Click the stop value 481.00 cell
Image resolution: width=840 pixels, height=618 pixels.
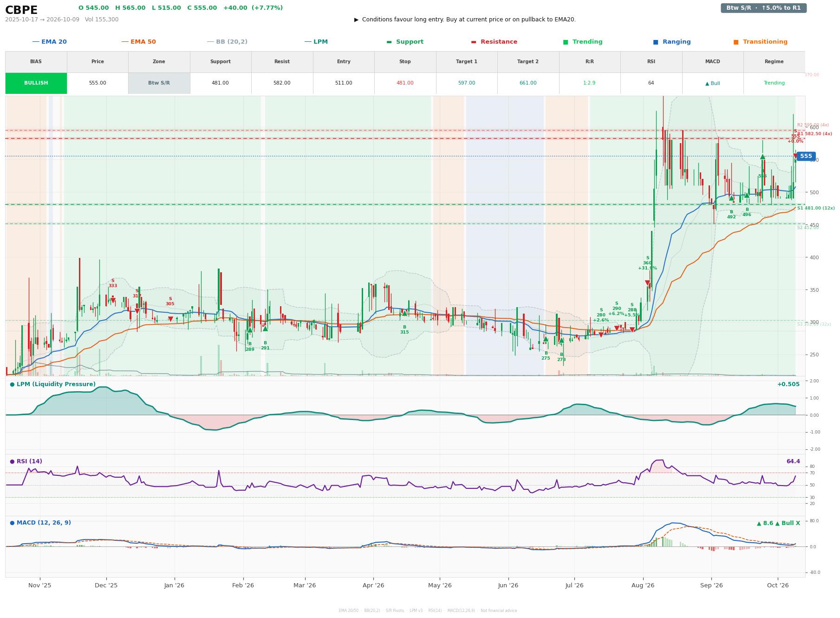pos(405,83)
